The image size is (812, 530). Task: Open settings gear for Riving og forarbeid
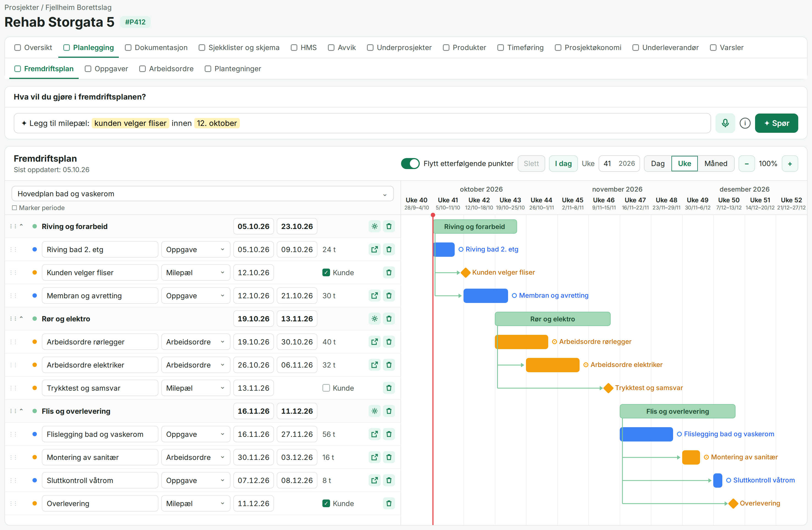tap(374, 227)
